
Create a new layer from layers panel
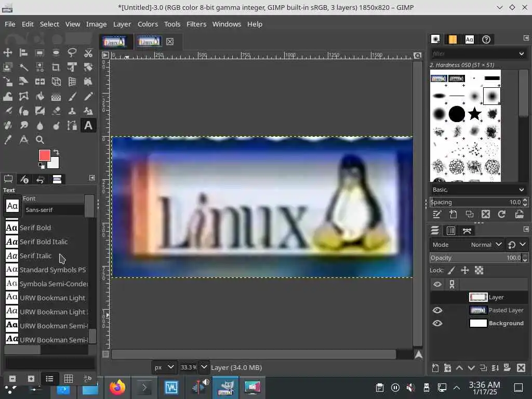click(x=436, y=368)
